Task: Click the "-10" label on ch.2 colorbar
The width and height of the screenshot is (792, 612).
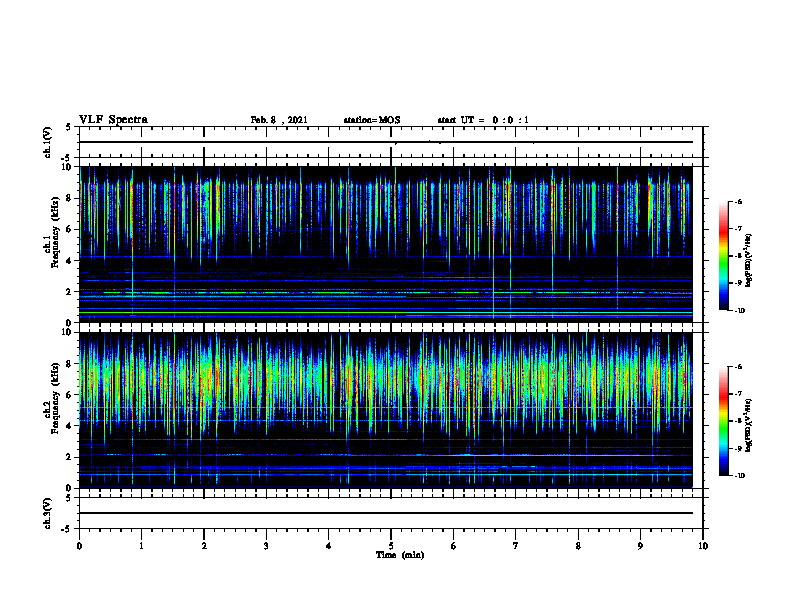Action: (739, 476)
